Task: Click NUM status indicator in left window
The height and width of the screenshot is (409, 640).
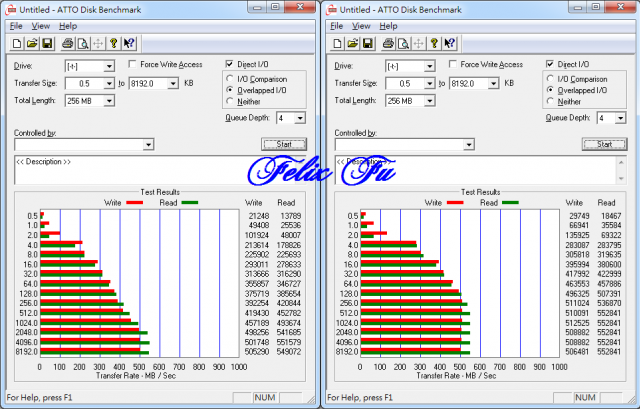Action: (264, 398)
